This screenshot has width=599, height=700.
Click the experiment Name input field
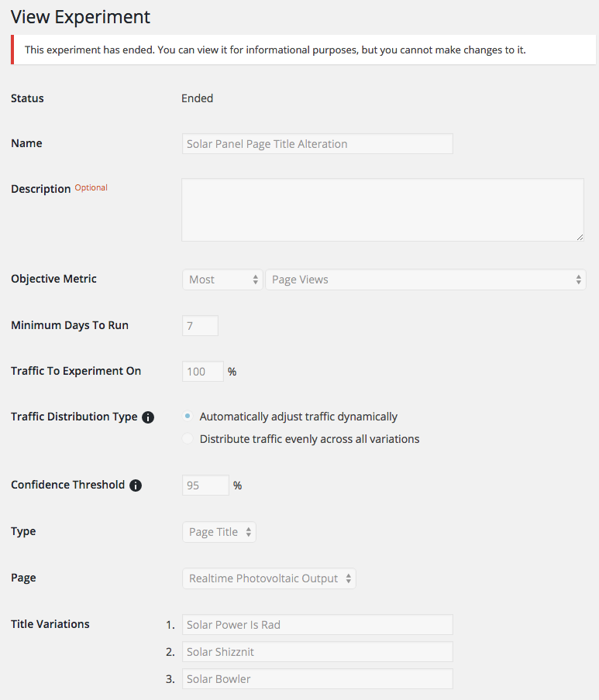pyautogui.click(x=317, y=144)
